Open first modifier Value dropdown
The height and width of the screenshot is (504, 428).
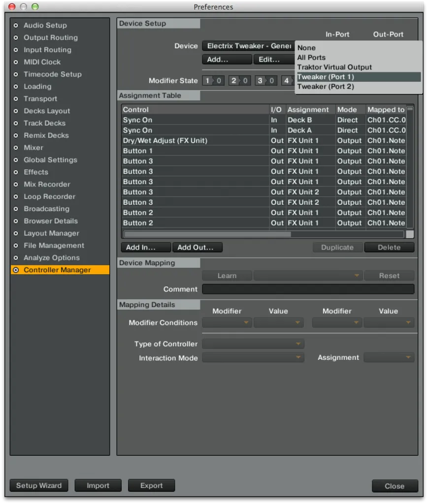(x=278, y=322)
